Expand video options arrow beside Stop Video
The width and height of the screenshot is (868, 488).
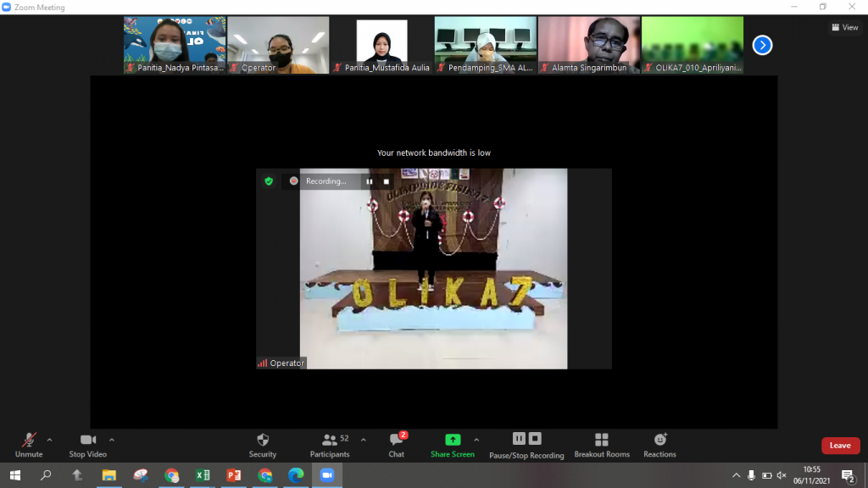112,440
